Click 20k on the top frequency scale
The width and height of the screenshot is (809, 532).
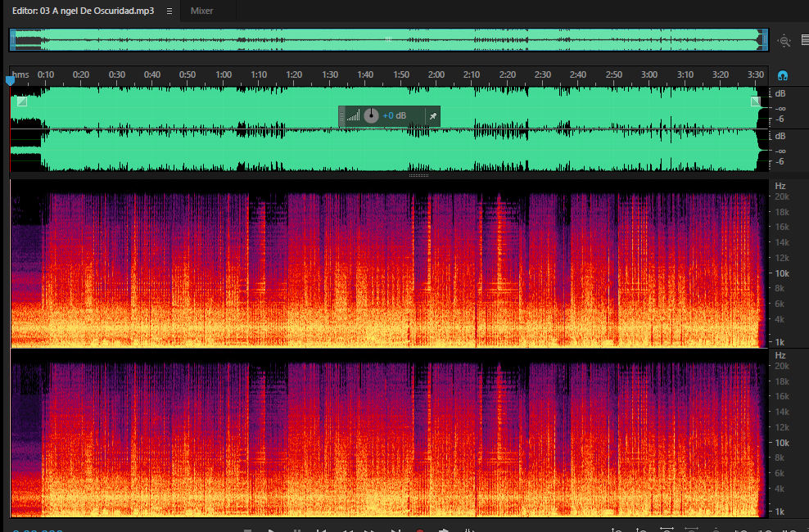tap(782, 197)
